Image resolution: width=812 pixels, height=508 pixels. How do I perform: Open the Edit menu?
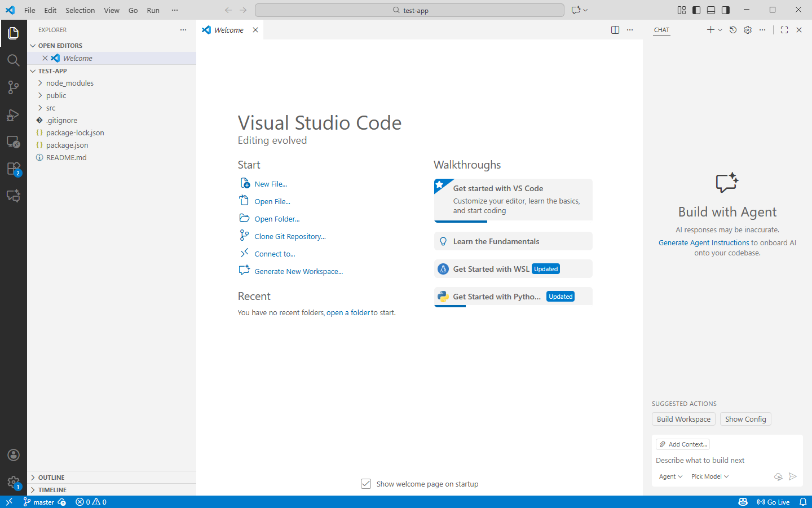tap(50, 10)
